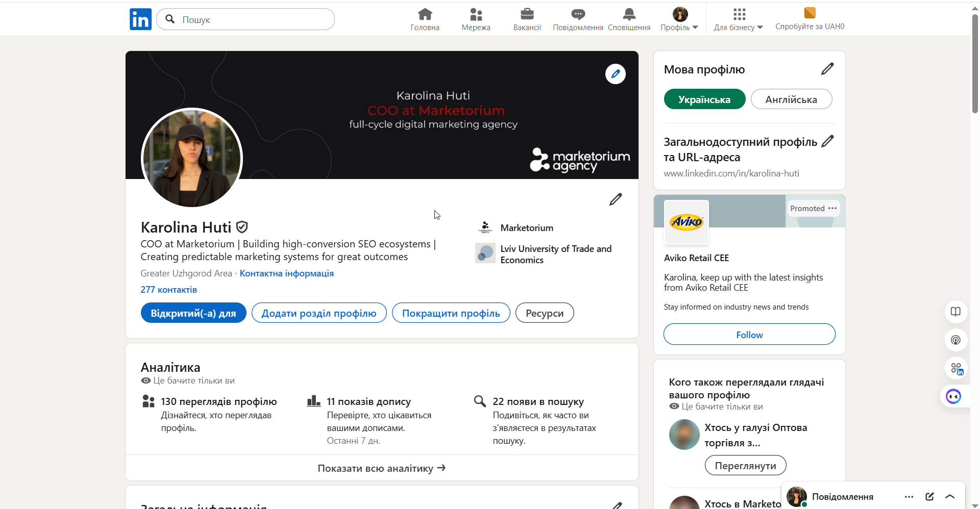Open Контактна інформація link
980x509 pixels.
[287, 273]
